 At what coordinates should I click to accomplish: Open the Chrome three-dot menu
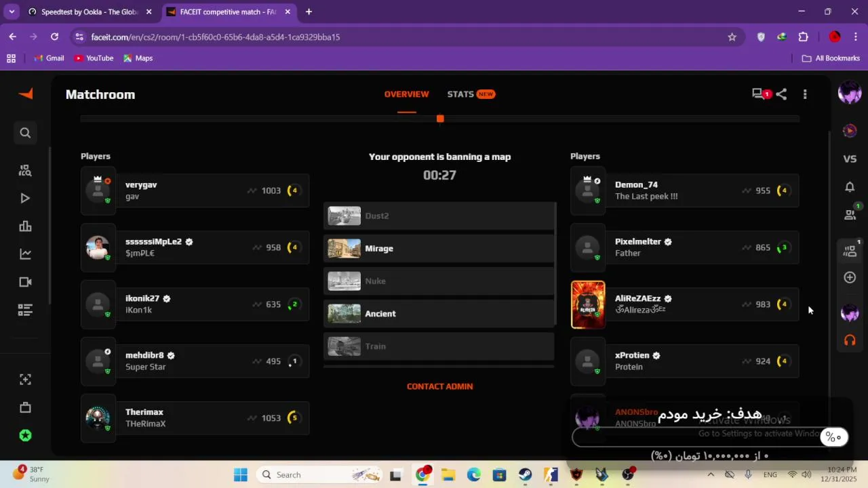pyautogui.click(x=854, y=37)
